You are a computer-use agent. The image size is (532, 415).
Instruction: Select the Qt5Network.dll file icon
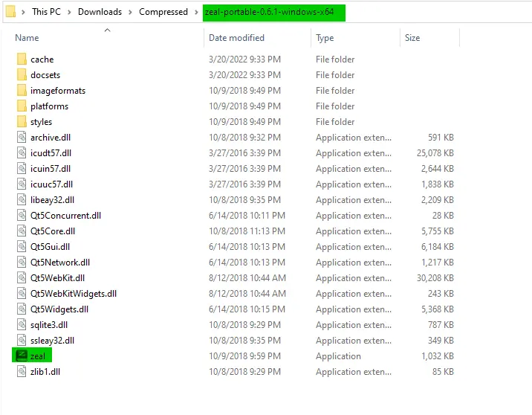22,263
